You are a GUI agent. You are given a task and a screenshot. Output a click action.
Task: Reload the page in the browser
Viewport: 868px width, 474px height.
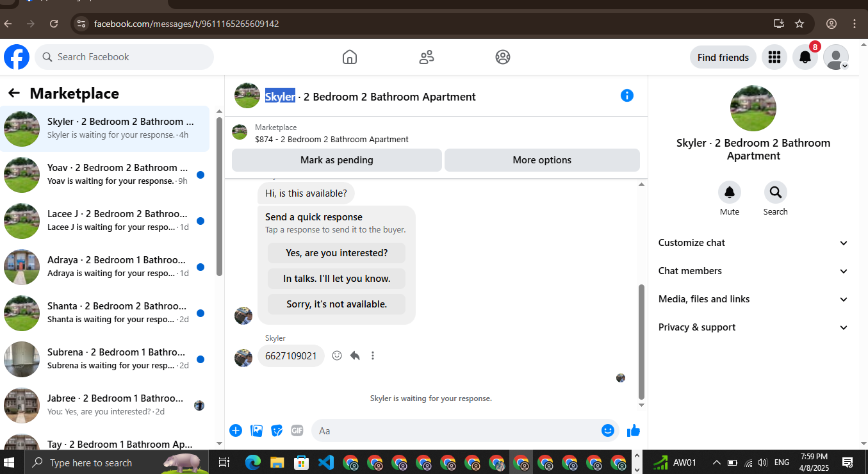click(54, 24)
